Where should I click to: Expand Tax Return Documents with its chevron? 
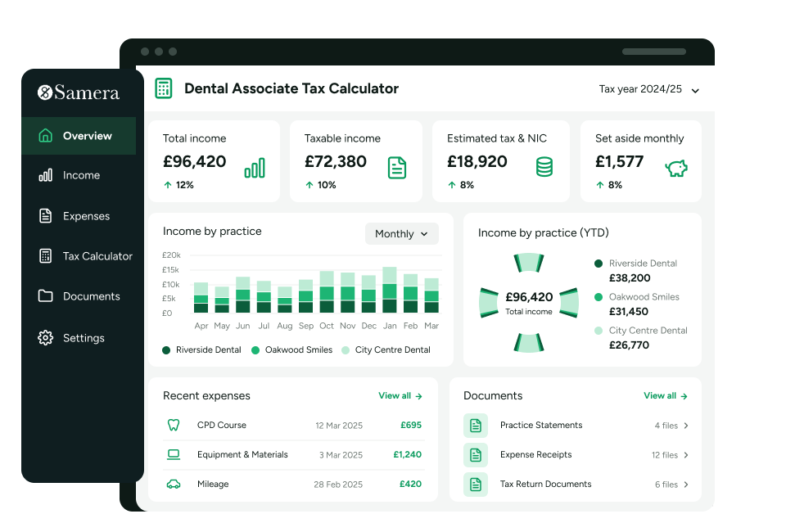coord(686,485)
